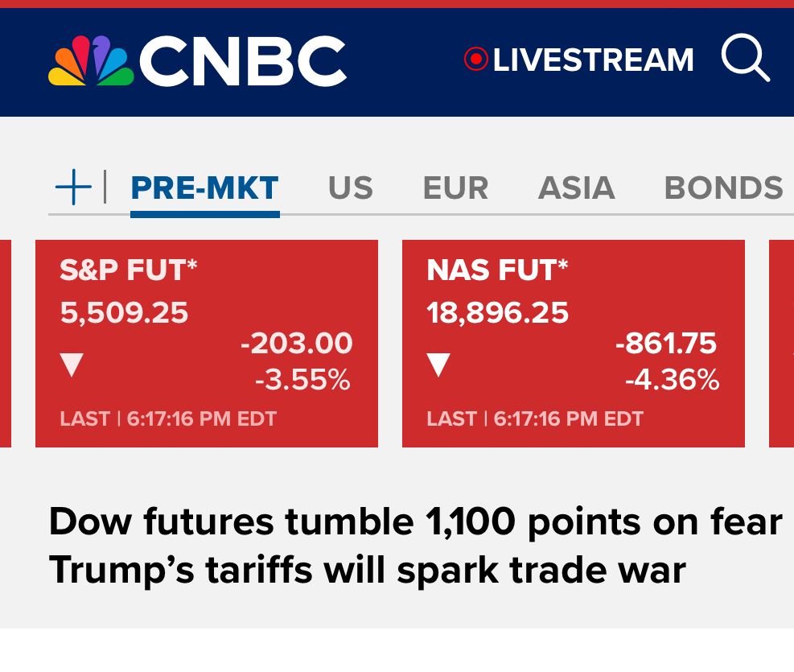Click the CNBC peacock logo
The width and height of the screenshot is (794, 672).
tap(91, 60)
